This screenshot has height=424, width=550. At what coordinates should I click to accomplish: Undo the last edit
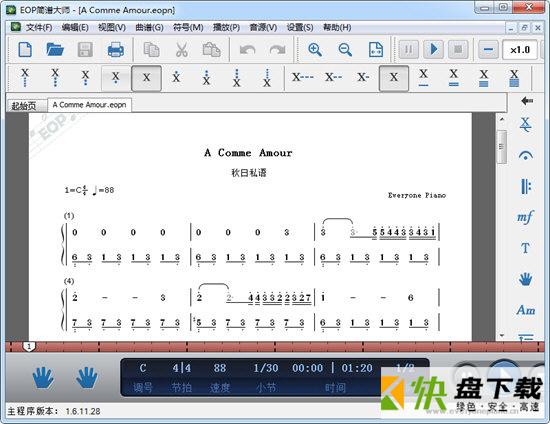248,49
